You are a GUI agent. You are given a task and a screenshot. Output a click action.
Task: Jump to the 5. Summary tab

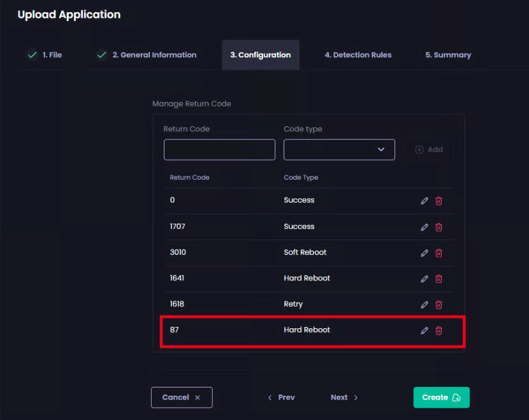[x=448, y=55]
